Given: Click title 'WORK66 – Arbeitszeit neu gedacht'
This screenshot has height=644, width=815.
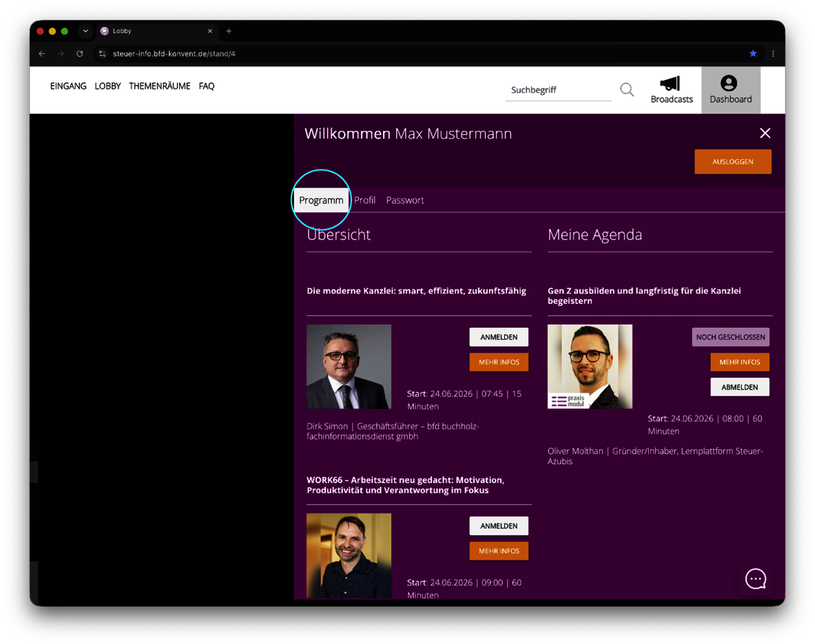Looking at the screenshot, I should tap(405, 485).
